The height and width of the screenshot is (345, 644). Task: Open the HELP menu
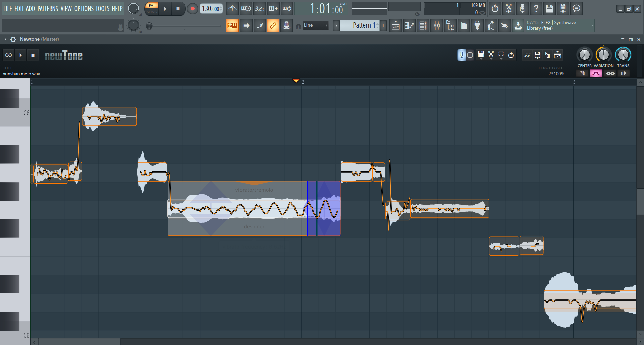[117, 9]
